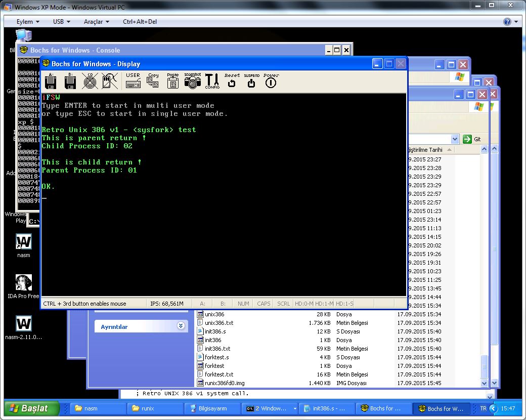Screen dimensions: 526x420
Task: Click the USER keyboard icon
Action: 133,80
